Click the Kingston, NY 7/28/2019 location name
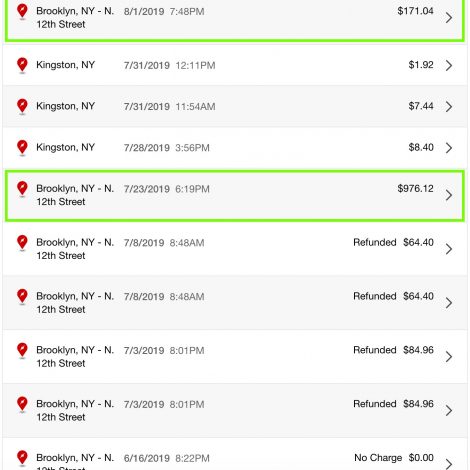The height and width of the screenshot is (470, 470). click(65, 147)
